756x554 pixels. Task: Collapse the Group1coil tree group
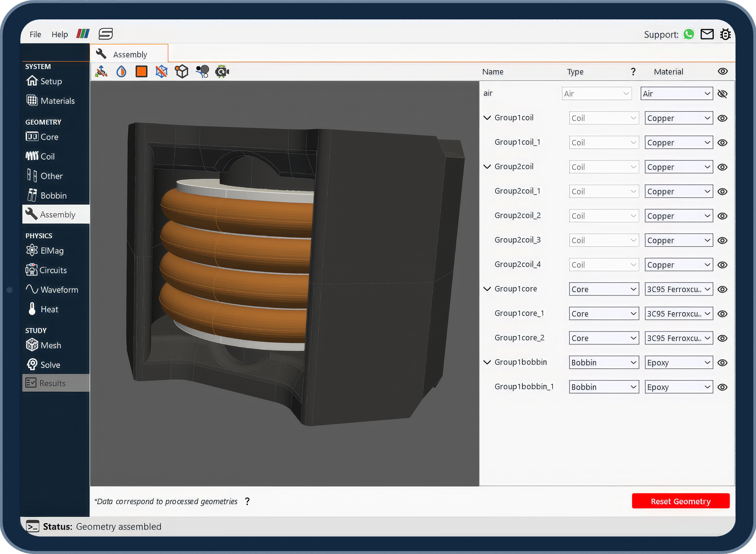[487, 118]
